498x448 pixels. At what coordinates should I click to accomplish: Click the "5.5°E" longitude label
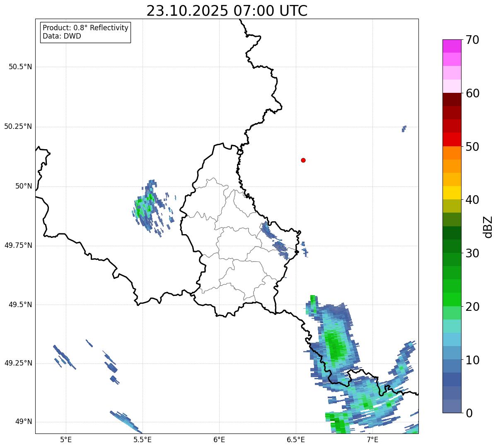[x=143, y=440]
